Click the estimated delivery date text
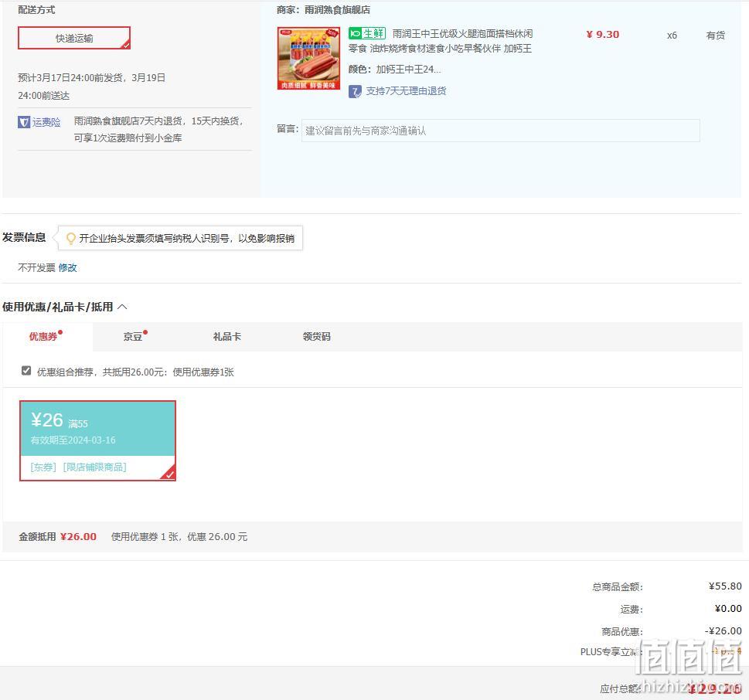 coord(92,87)
